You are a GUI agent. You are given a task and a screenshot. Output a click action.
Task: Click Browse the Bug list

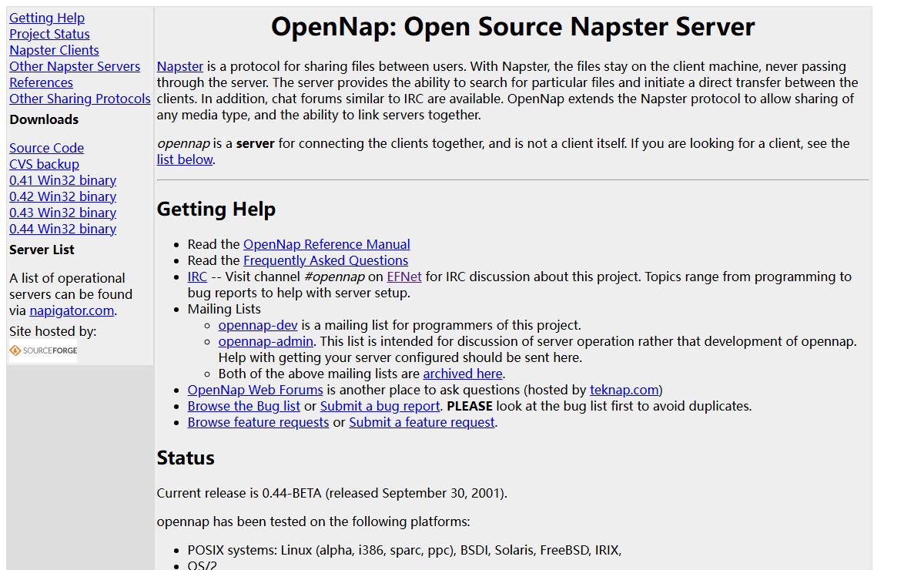(244, 406)
